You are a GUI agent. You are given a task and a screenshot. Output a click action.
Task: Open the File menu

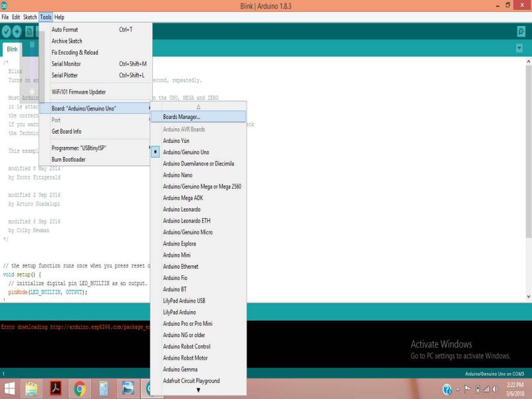pyautogui.click(x=5, y=17)
